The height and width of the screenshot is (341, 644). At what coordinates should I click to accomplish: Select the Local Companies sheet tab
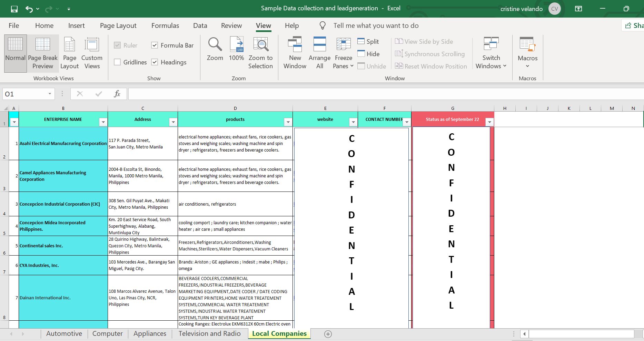pos(279,333)
